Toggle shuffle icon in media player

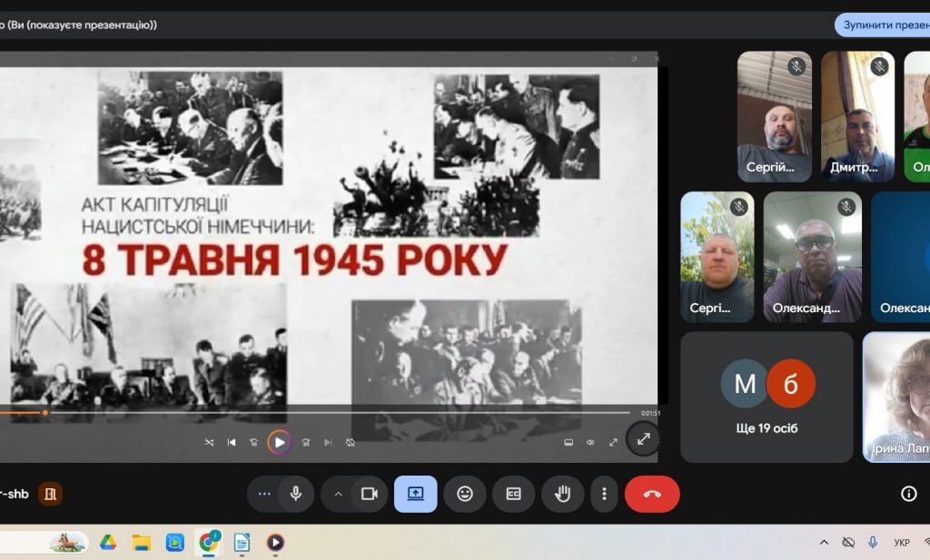click(x=209, y=442)
